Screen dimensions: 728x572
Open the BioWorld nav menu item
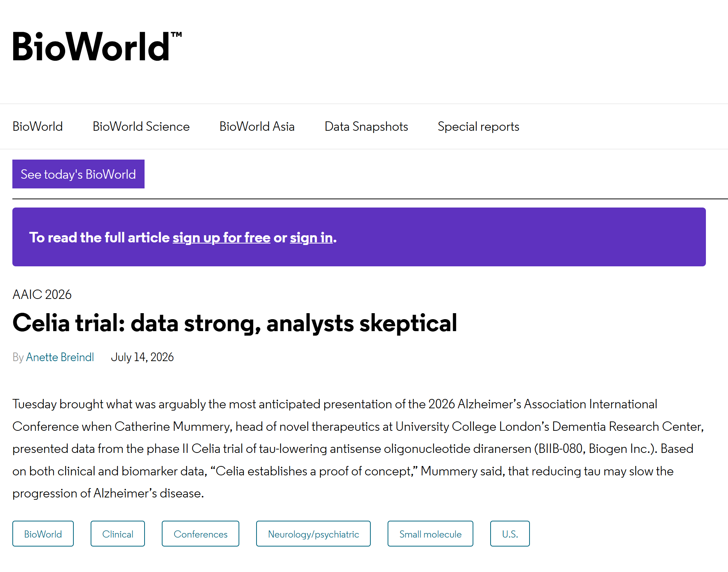coord(37,127)
